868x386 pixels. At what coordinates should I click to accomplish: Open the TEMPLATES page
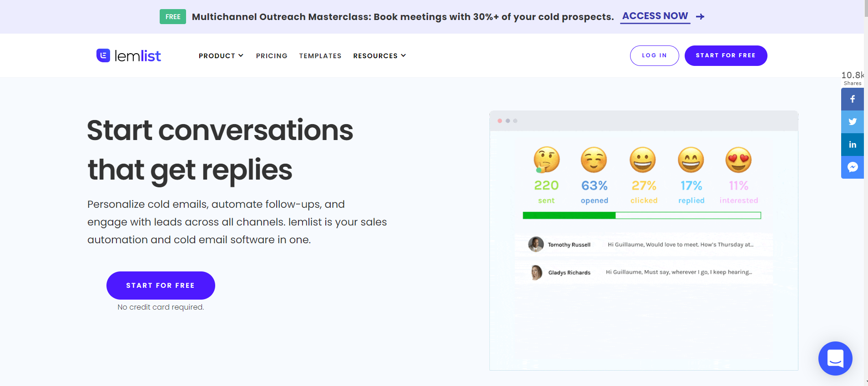point(320,55)
